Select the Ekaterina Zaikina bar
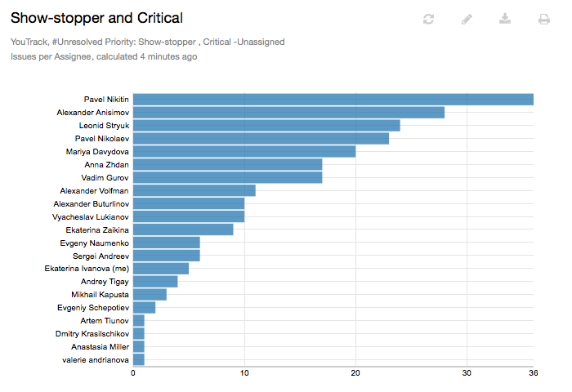Viewport: 572px width, 392px height. tap(183, 229)
